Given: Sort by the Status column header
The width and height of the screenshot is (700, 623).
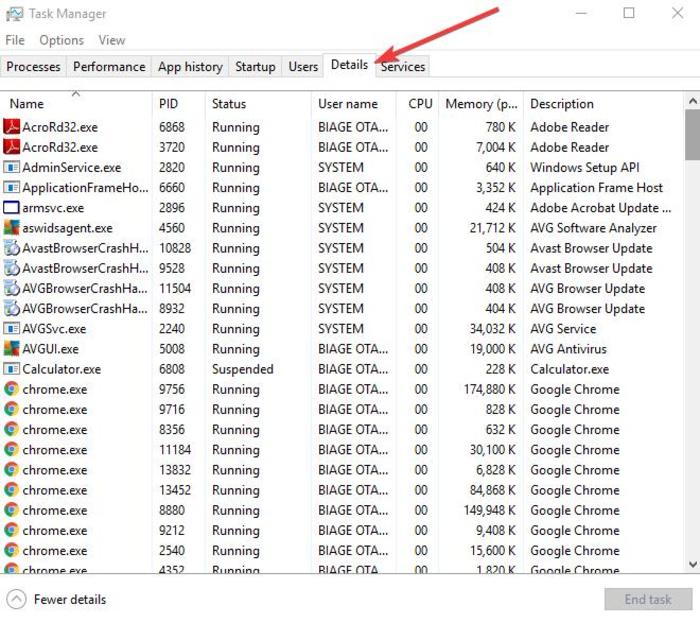Looking at the screenshot, I should [x=258, y=104].
